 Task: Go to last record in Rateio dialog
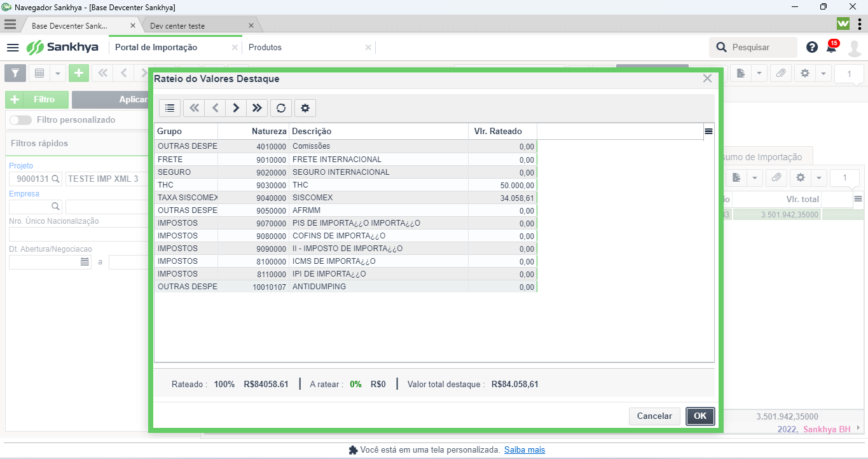pyautogui.click(x=257, y=108)
